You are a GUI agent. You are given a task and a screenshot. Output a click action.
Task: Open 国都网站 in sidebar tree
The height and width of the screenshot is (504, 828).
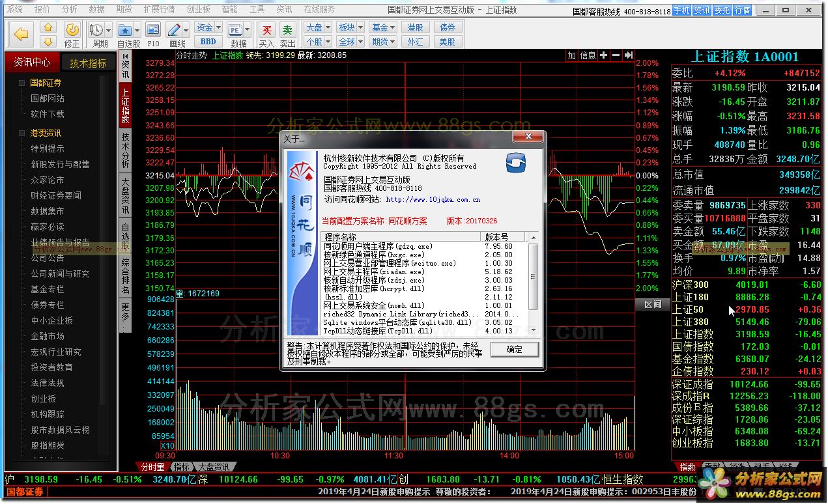[x=48, y=98]
